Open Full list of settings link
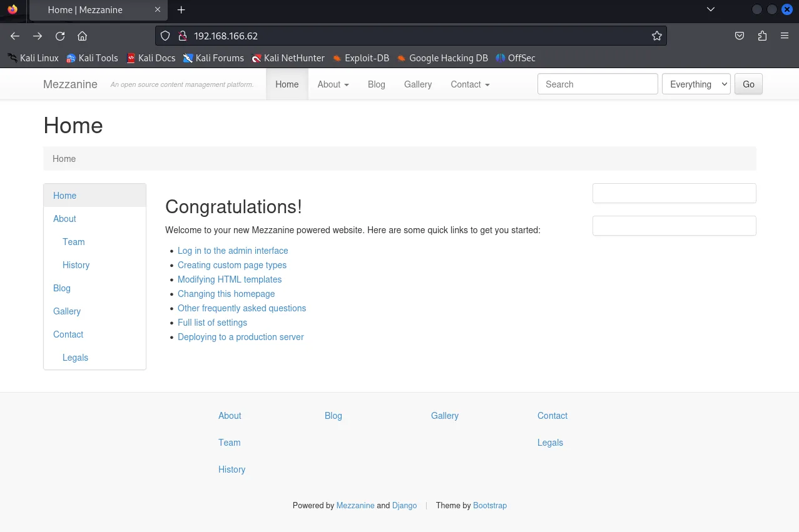The width and height of the screenshot is (799, 532). (x=213, y=323)
